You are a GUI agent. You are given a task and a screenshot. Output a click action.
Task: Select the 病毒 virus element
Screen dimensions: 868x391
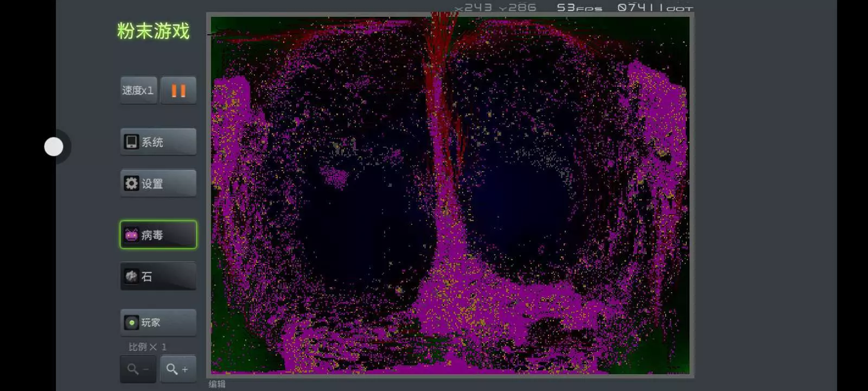tap(158, 235)
